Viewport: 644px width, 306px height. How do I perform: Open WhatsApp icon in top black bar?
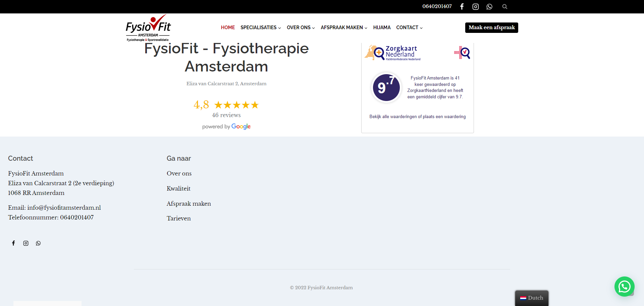tap(489, 6)
